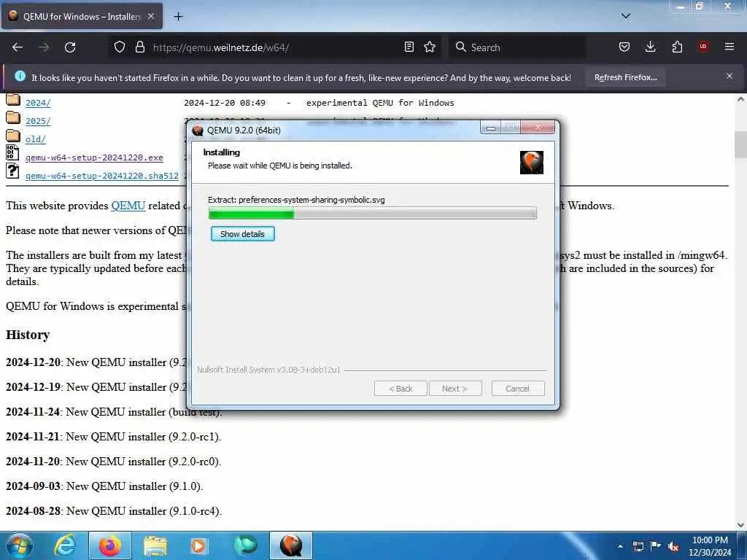This screenshot has height=560, width=747.
Task: Bookmark this page with the star icon
Action: pyautogui.click(x=430, y=47)
